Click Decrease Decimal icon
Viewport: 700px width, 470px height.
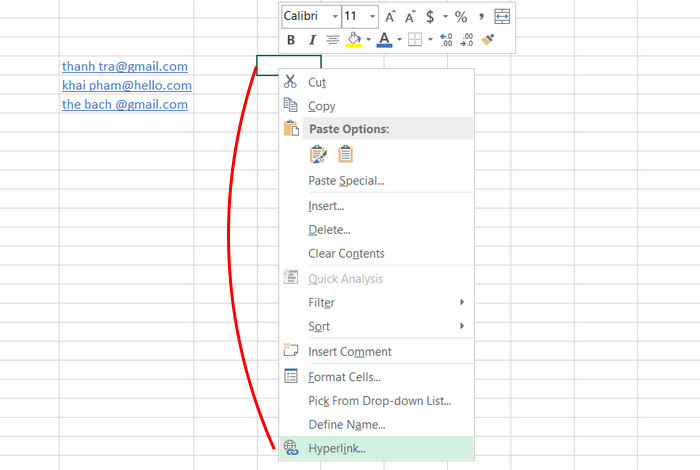(467, 40)
